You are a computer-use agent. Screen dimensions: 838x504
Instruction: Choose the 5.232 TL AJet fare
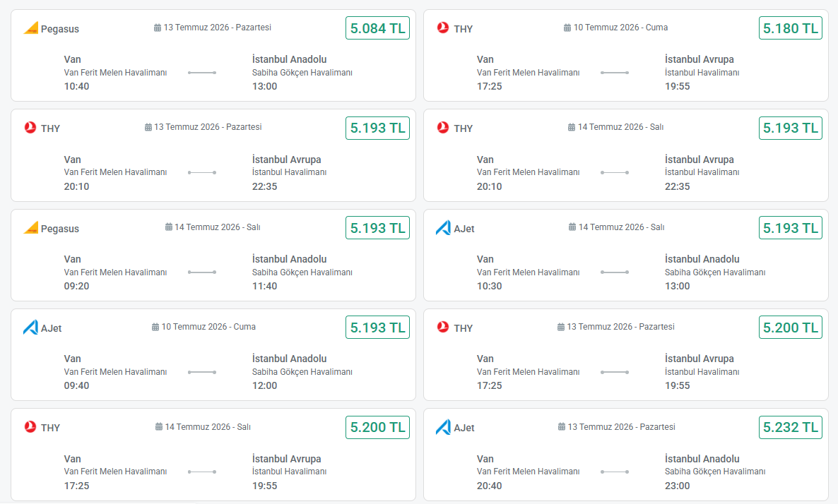791,427
